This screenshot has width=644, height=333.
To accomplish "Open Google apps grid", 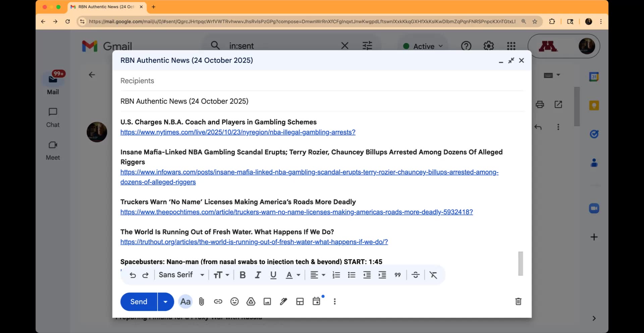I will (x=511, y=46).
